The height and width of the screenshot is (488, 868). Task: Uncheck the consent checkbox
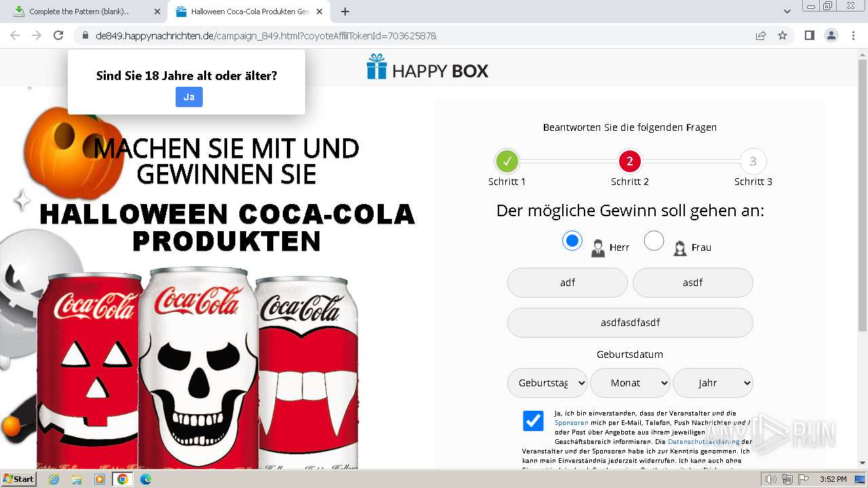pos(533,421)
